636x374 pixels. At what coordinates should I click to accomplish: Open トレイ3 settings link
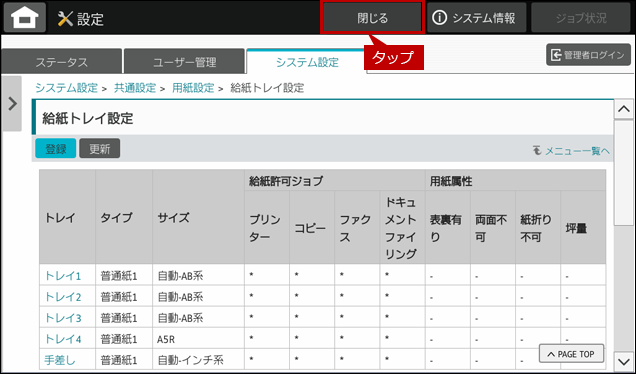[62, 318]
